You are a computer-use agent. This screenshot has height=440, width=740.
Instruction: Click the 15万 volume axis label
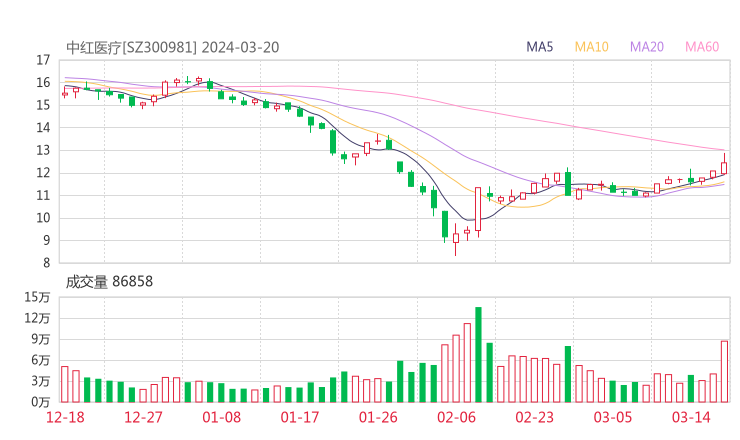37,297
